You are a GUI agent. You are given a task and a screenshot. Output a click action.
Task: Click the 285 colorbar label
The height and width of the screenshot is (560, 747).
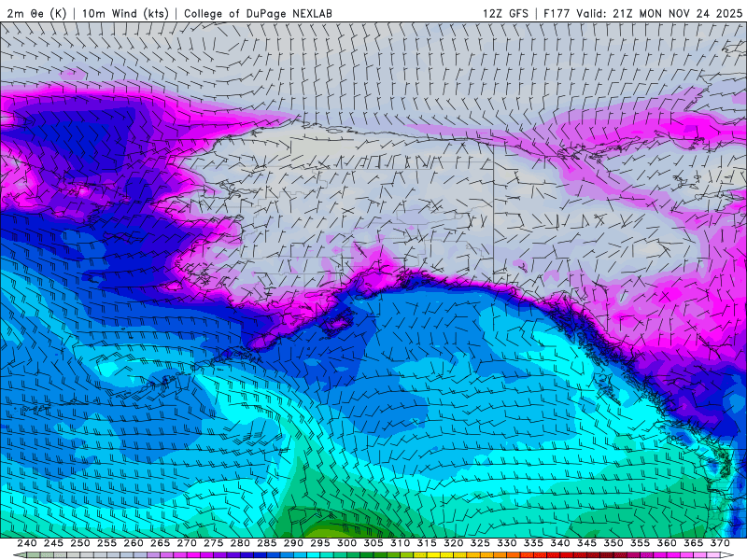(x=267, y=543)
